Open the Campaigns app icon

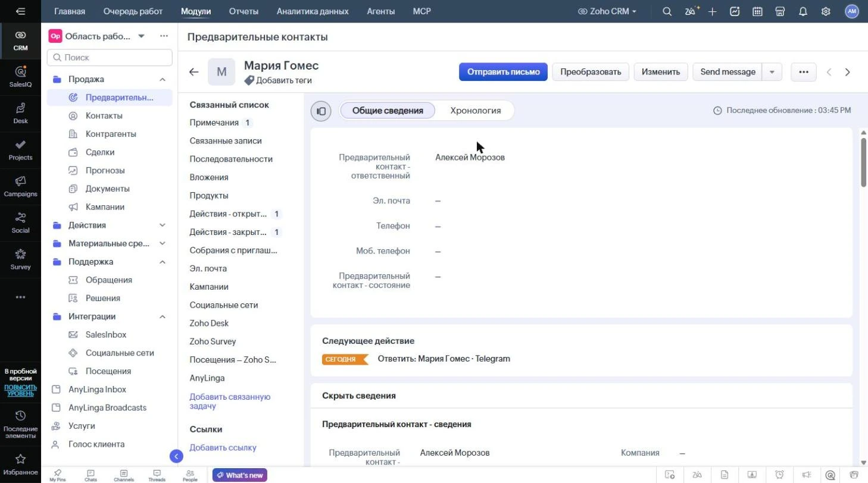pos(20,186)
